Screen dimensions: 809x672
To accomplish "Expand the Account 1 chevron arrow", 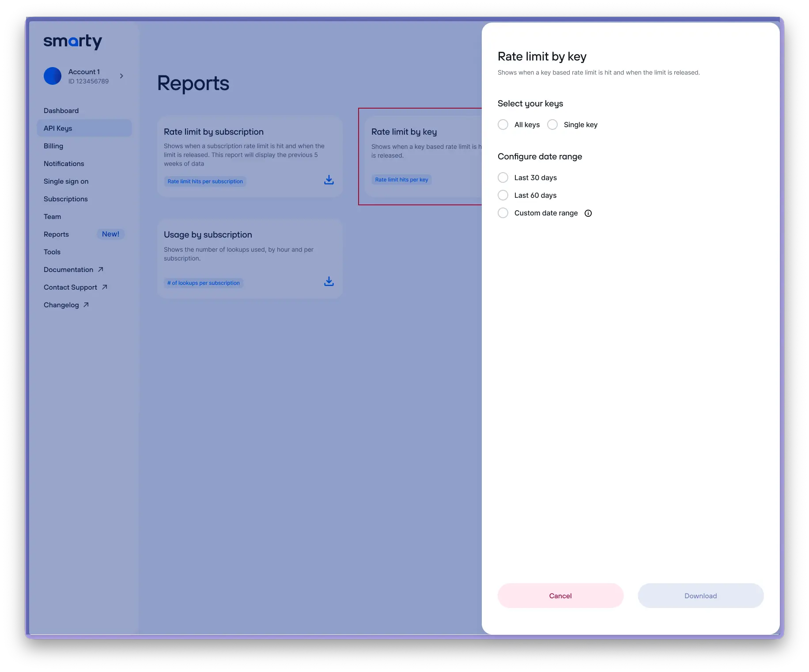I will click(x=121, y=76).
